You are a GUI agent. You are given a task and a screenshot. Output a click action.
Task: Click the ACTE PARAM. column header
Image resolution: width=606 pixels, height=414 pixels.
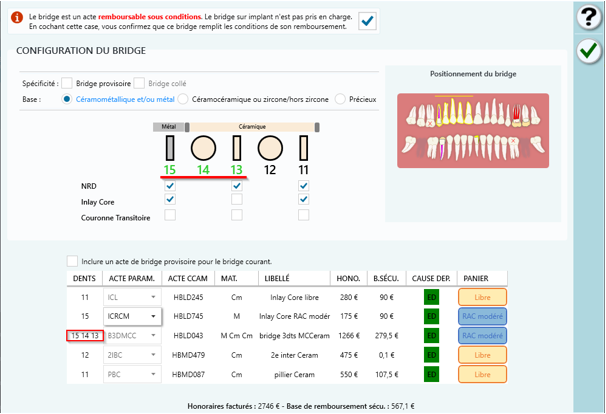point(132,278)
